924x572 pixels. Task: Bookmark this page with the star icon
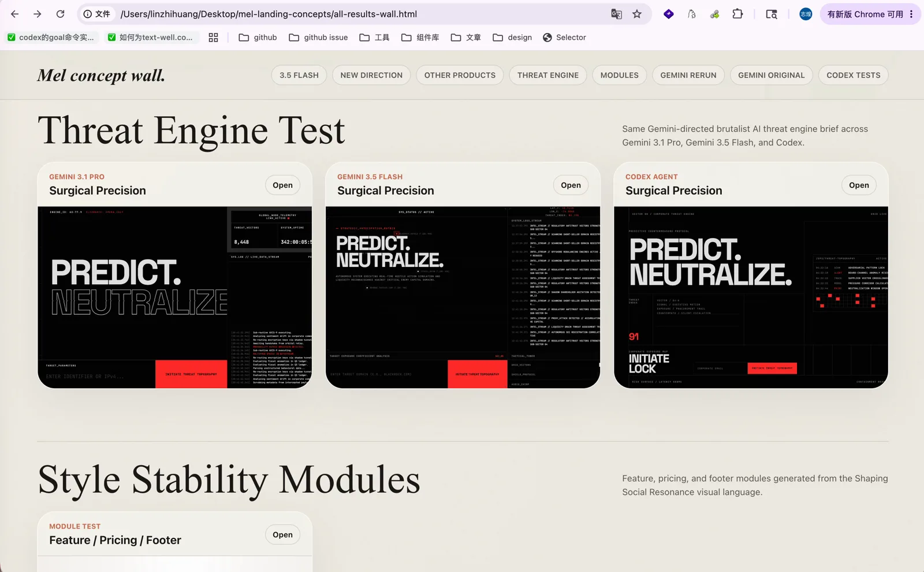click(x=637, y=14)
